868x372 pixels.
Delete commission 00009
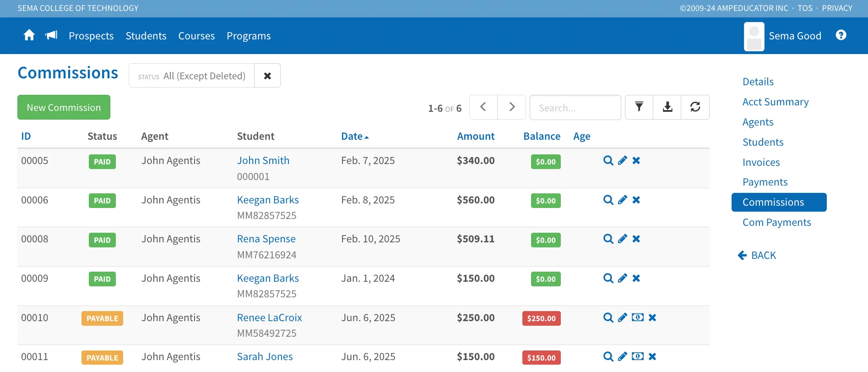click(636, 279)
